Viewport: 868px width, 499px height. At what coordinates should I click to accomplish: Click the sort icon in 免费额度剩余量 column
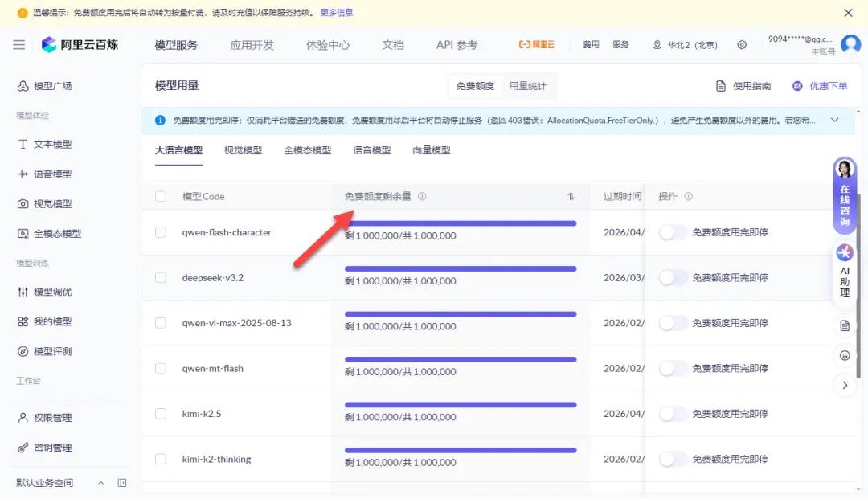point(571,196)
